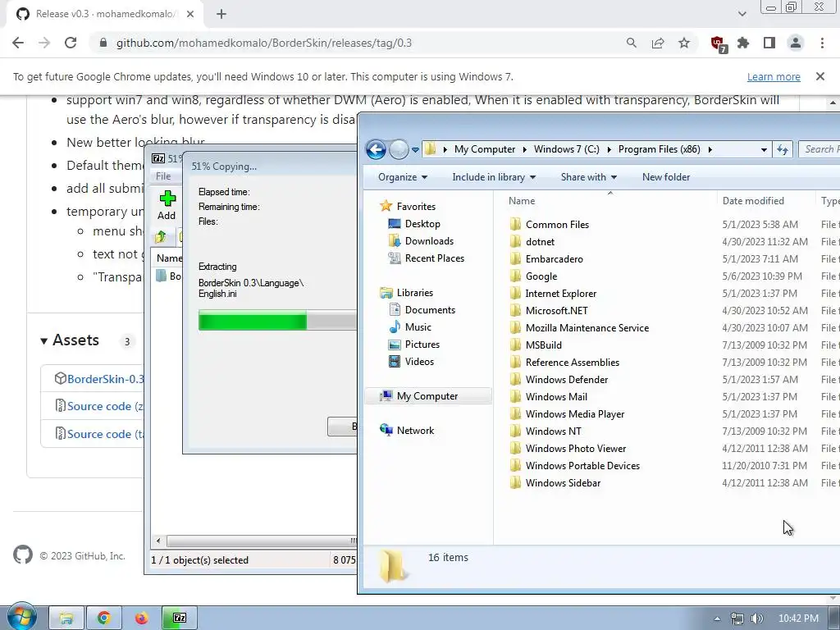Select the Common Files folder
The height and width of the screenshot is (630, 840).
tap(557, 225)
